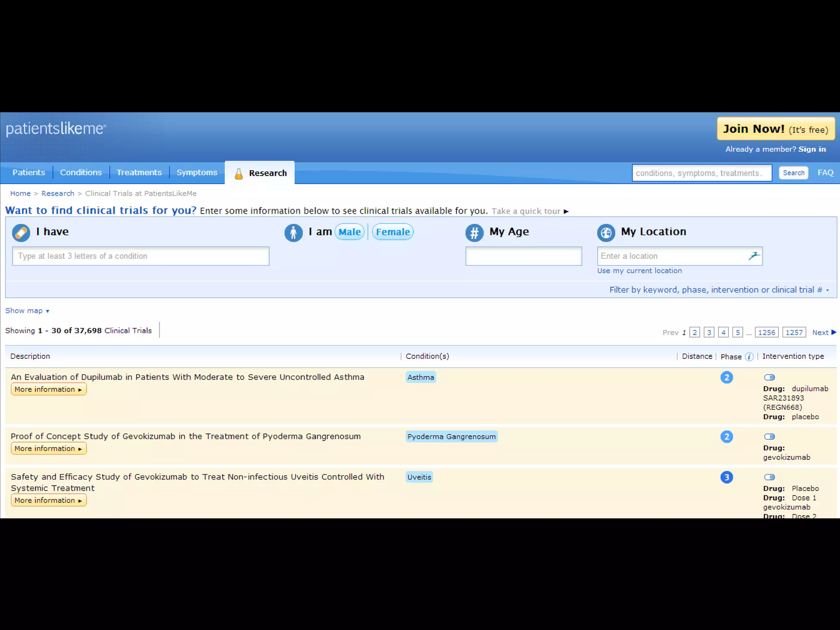
Task: Open the Conditions navigation tab
Action: [x=81, y=173]
